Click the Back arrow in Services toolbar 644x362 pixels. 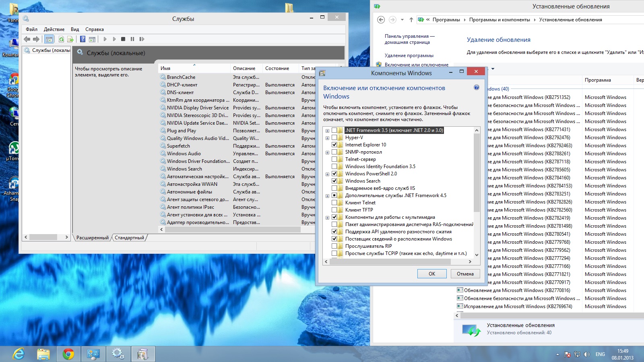click(x=27, y=39)
